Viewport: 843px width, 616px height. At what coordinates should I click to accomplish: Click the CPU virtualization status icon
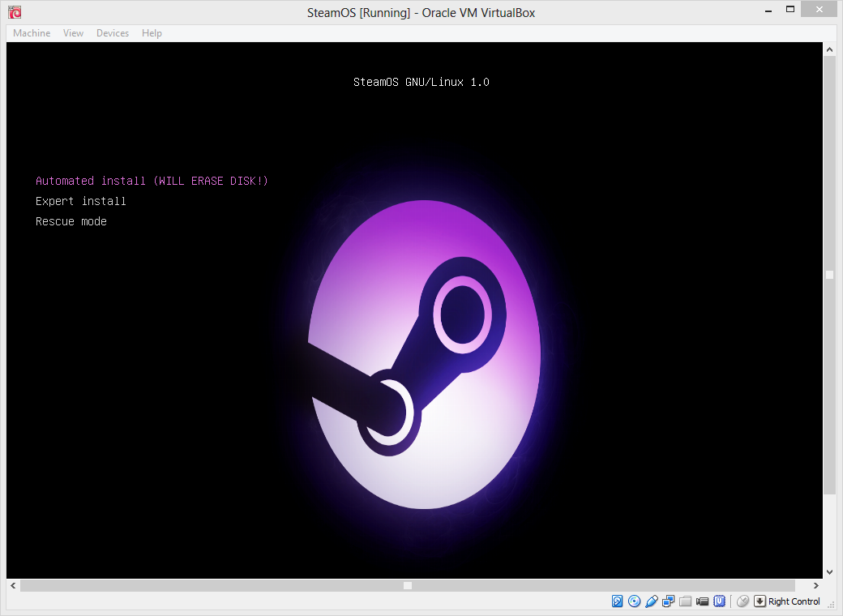(719, 601)
